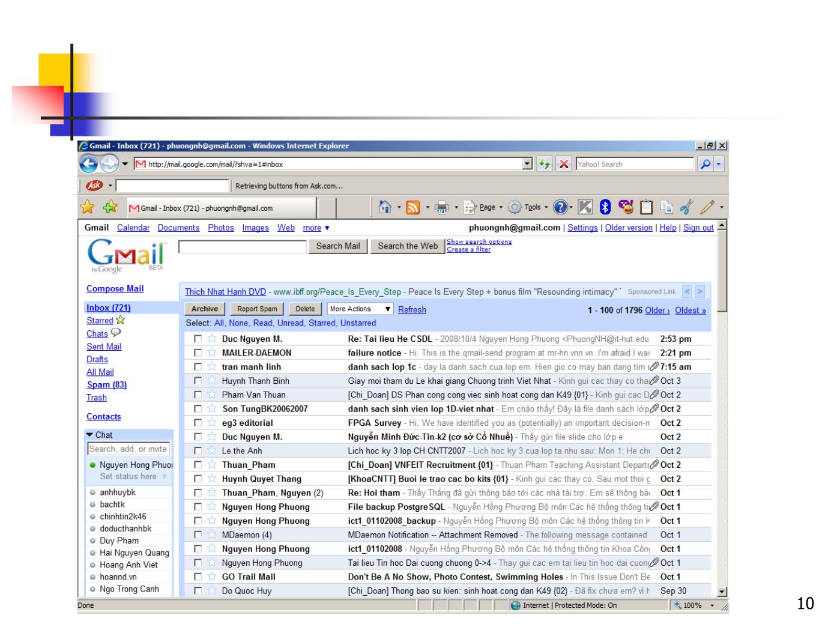Open Photos from the Gmail top navigation
This screenshot has width=840, height=630.
click(x=221, y=228)
